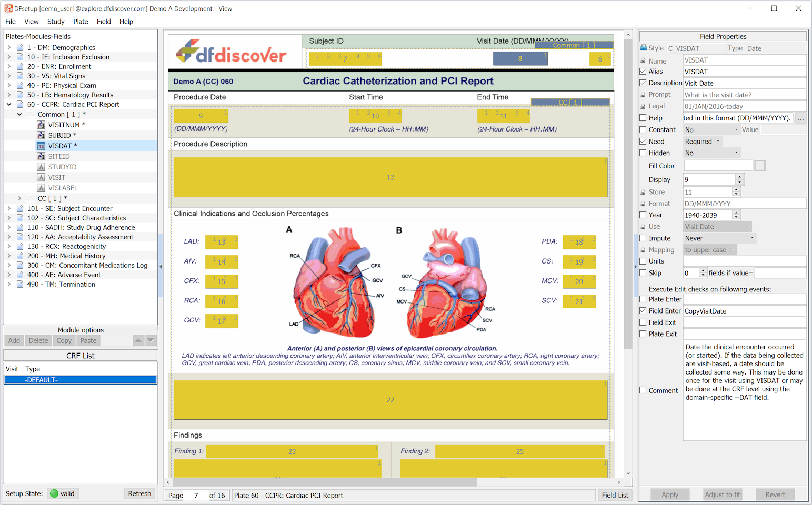Open the Study menu
The width and height of the screenshot is (812, 505).
(x=56, y=22)
